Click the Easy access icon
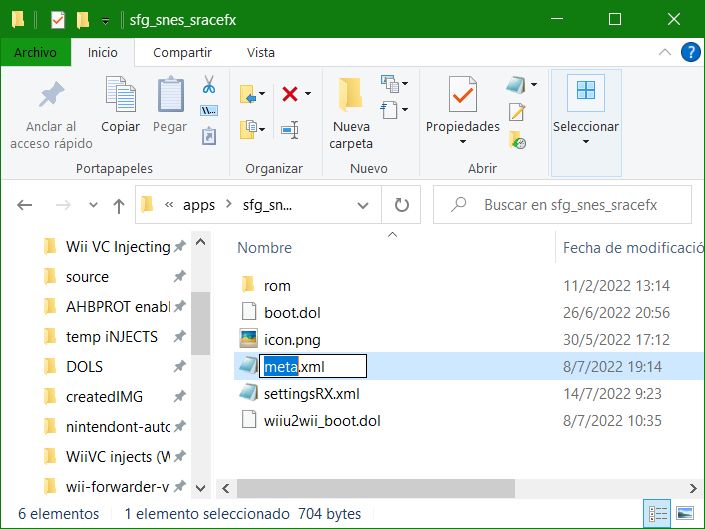Screen dimensions: 705x529 click(x=389, y=110)
